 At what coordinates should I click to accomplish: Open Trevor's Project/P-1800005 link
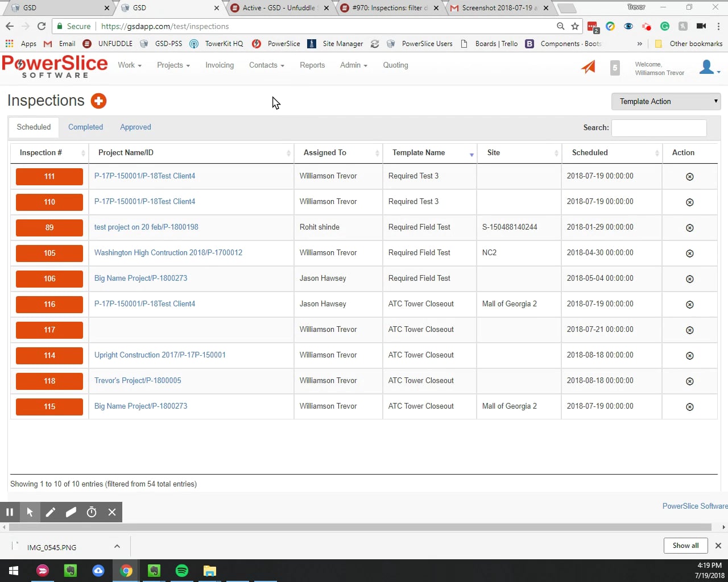coord(138,381)
